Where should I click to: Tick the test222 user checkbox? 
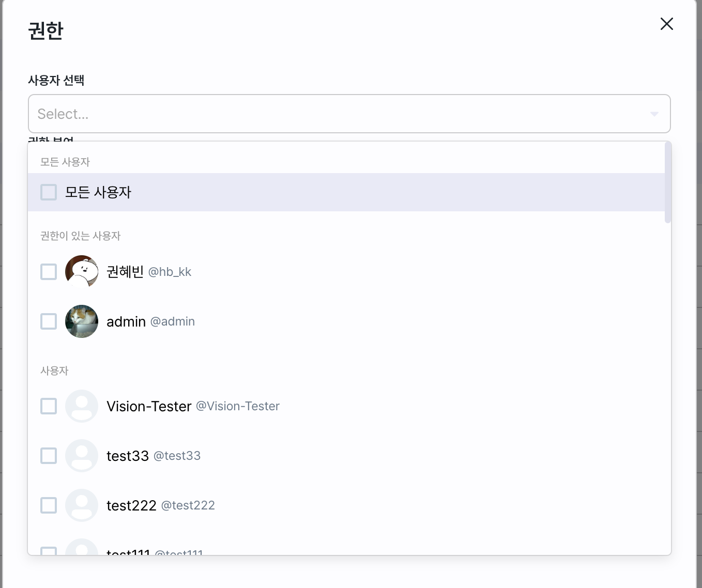[x=49, y=505]
